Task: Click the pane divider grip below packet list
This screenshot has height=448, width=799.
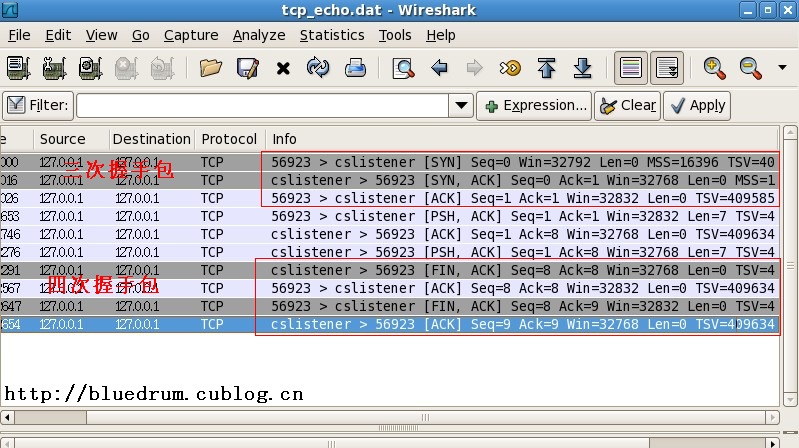Action: [398, 428]
